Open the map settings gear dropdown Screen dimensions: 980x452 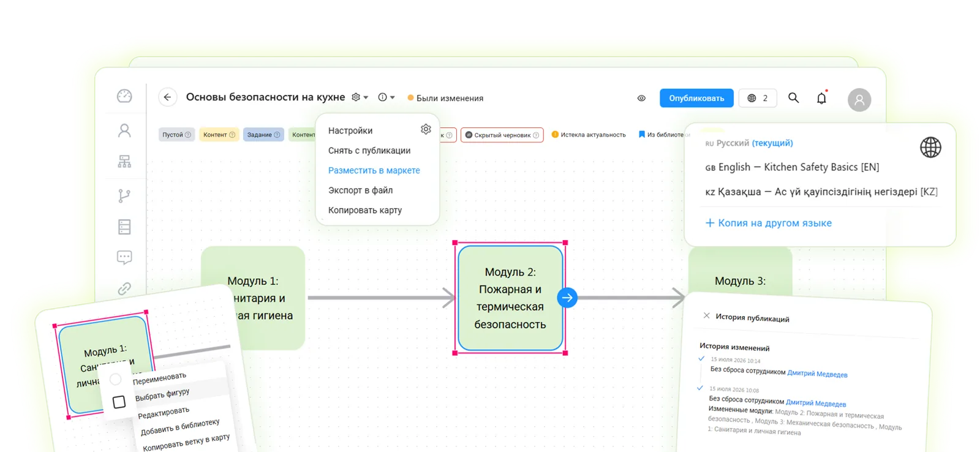pos(360,97)
